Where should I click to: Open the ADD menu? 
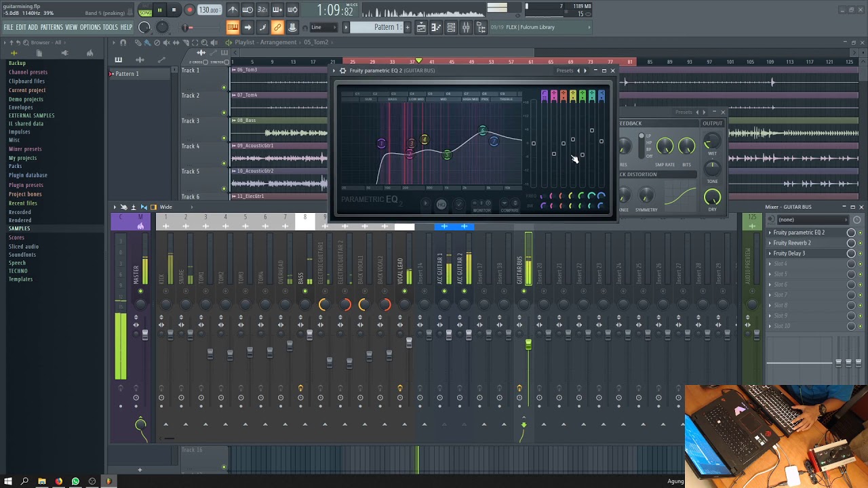tap(33, 27)
